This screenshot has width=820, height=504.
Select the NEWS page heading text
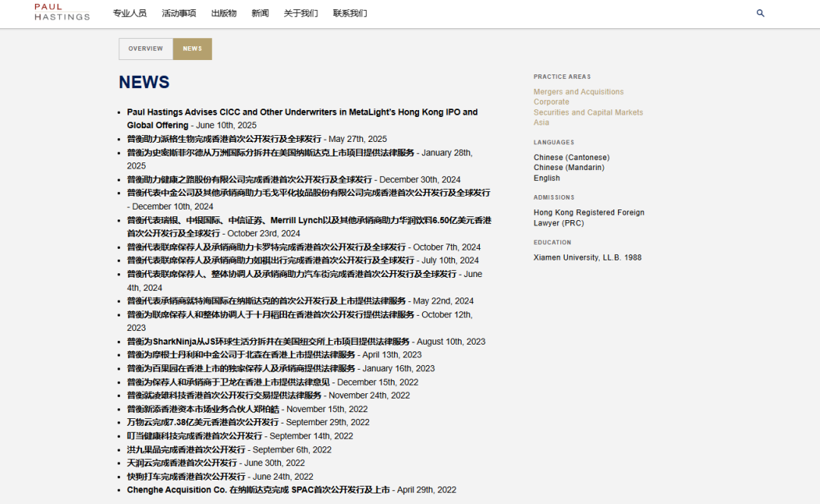[144, 82]
